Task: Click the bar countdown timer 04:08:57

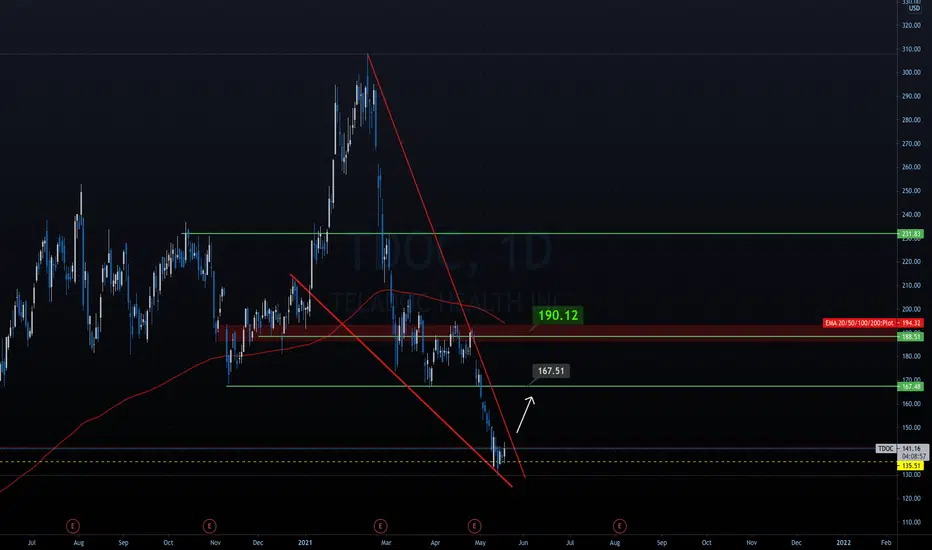Action: coord(913,457)
